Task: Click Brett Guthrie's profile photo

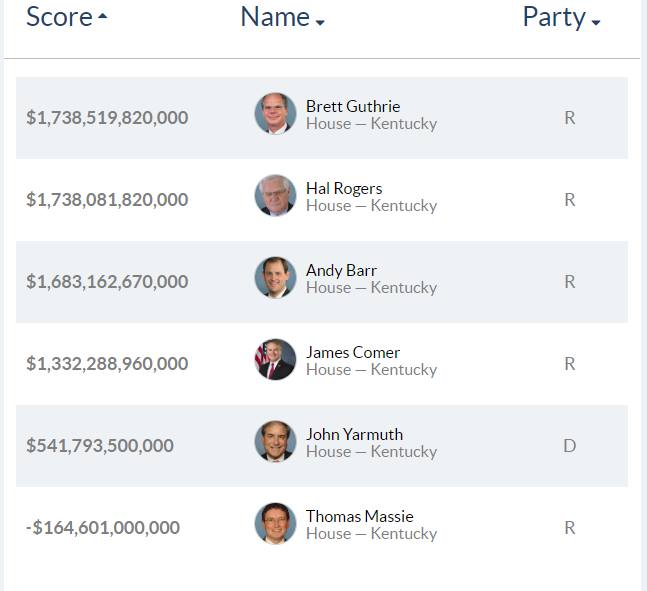Action: [x=275, y=114]
